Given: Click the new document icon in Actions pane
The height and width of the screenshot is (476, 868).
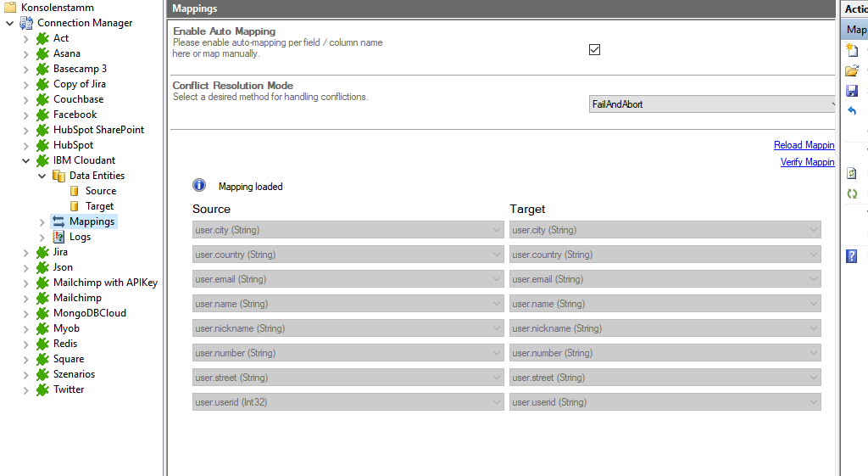Looking at the screenshot, I should (852, 51).
